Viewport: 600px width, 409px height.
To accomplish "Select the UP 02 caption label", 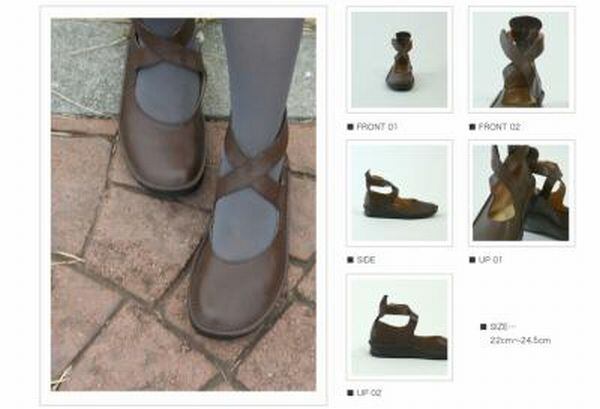I will pyautogui.click(x=369, y=393).
